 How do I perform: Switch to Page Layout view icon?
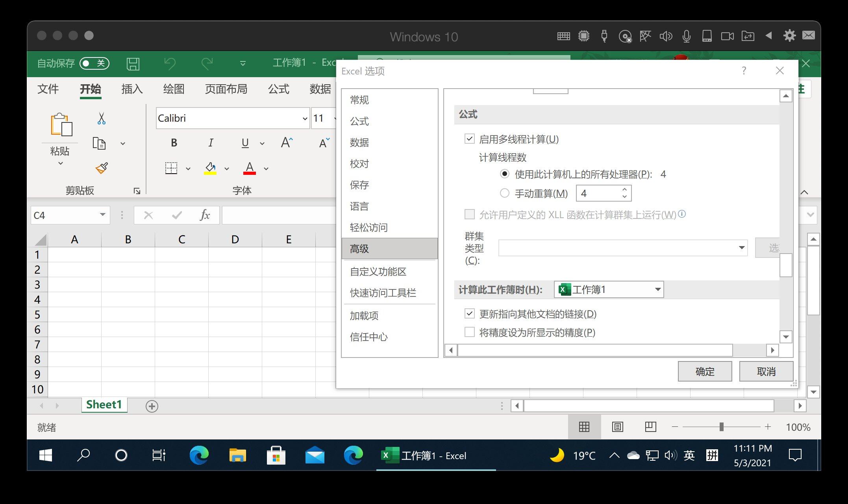617,427
